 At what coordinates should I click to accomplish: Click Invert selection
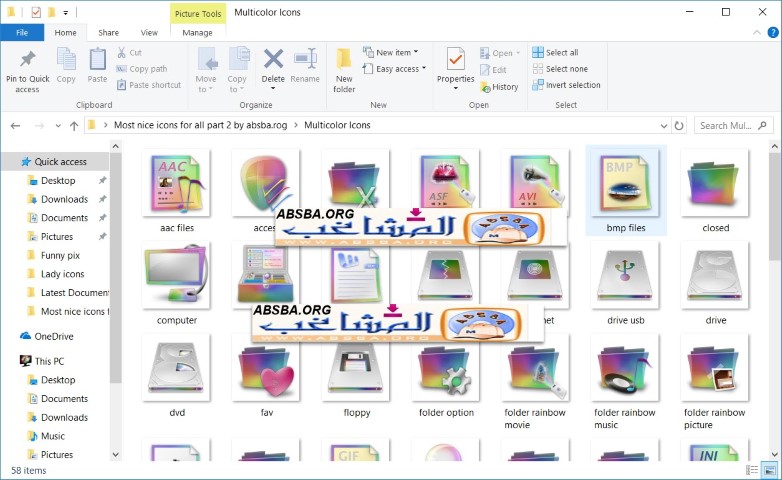567,85
